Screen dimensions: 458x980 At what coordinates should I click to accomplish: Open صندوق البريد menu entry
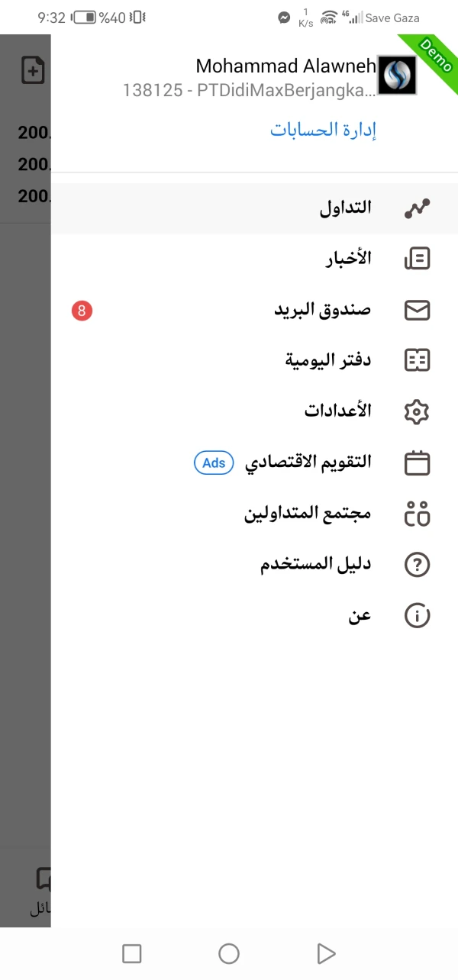[x=323, y=310]
